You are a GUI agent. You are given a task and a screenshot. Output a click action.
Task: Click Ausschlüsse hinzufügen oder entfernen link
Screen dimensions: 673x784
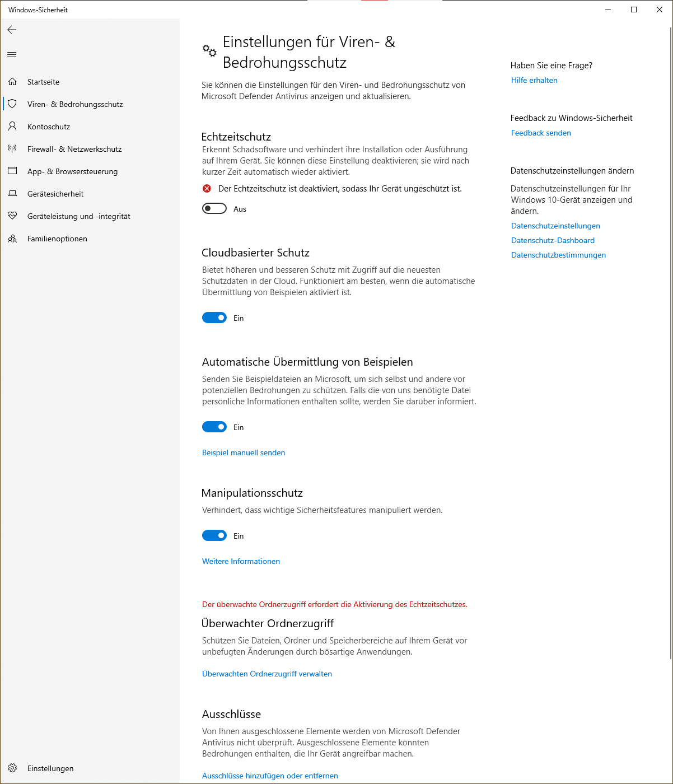(270, 776)
